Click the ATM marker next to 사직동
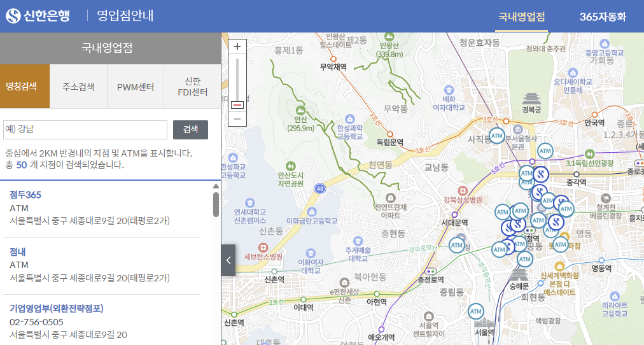This screenshot has height=345, width=644. (x=496, y=136)
